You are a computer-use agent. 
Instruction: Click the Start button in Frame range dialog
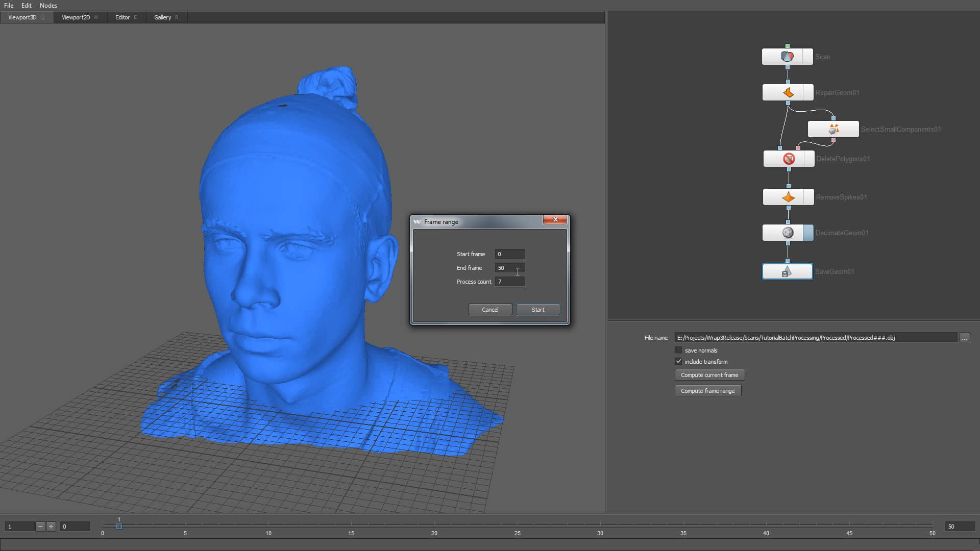pyautogui.click(x=538, y=309)
